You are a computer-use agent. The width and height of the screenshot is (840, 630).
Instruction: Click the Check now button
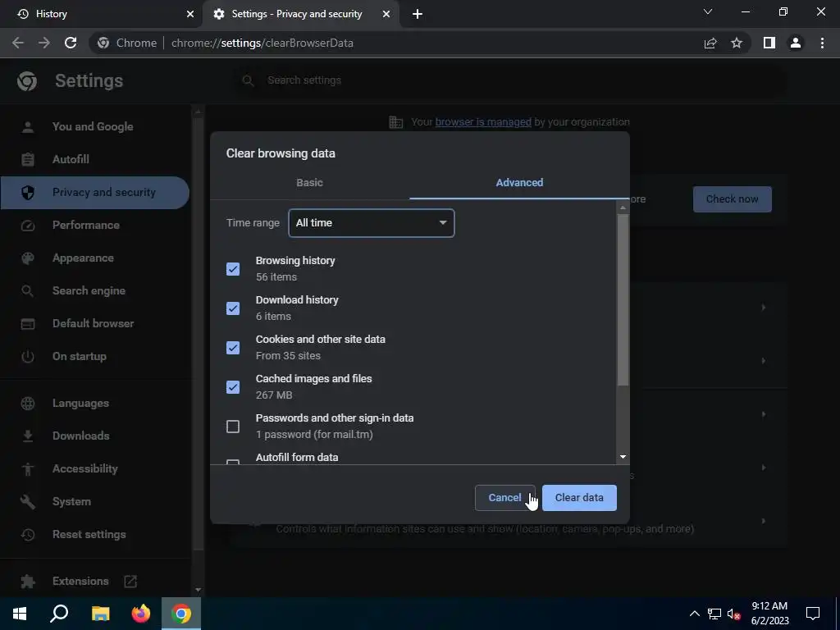click(x=732, y=199)
